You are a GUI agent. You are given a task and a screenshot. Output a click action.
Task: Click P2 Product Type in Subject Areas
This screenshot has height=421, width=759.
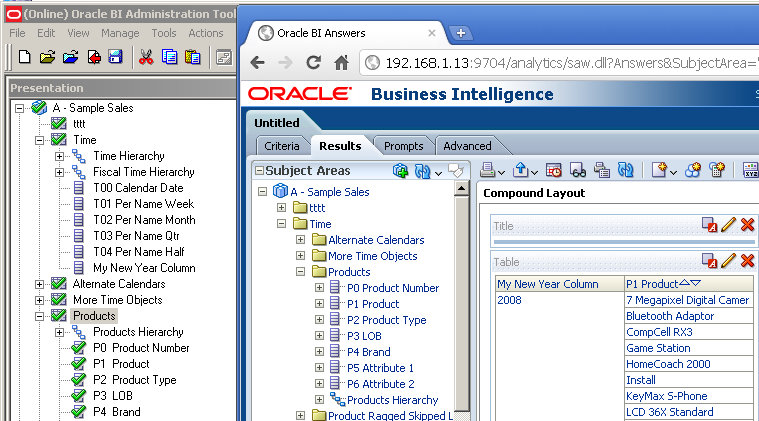pos(386,320)
